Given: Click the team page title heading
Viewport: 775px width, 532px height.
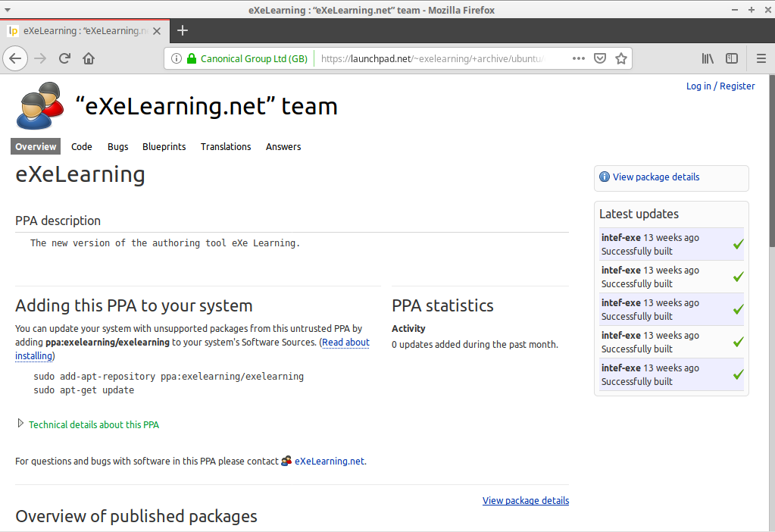Looking at the screenshot, I should [207, 106].
